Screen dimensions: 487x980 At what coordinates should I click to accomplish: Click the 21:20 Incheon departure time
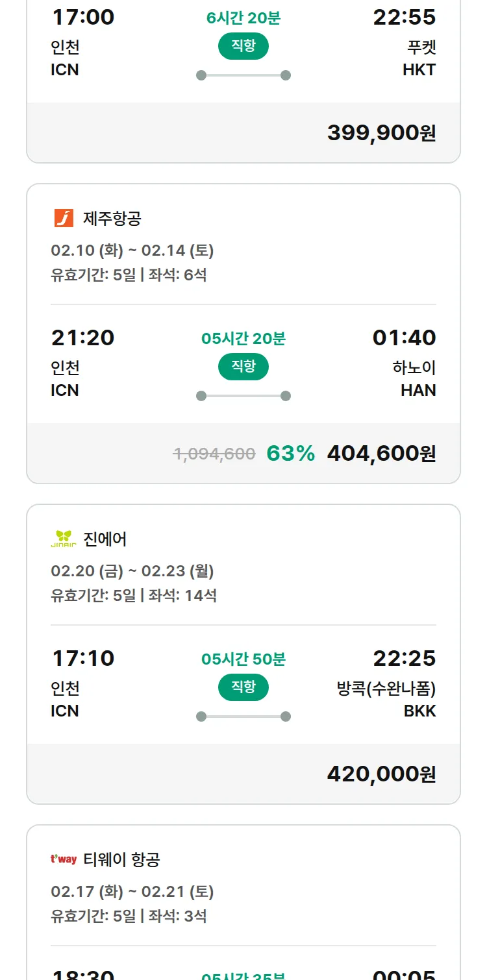click(83, 338)
